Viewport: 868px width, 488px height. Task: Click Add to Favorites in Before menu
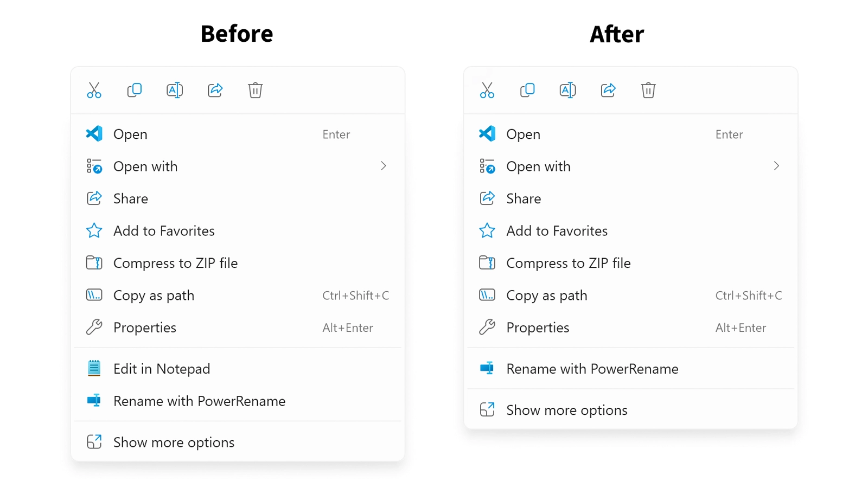click(x=164, y=231)
